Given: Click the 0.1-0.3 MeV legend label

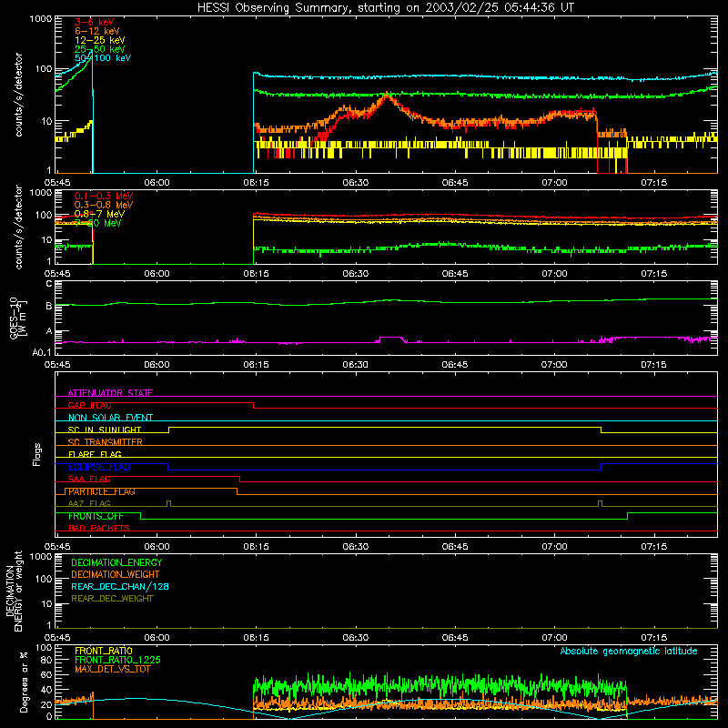Looking at the screenshot, I should pyautogui.click(x=104, y=196).
